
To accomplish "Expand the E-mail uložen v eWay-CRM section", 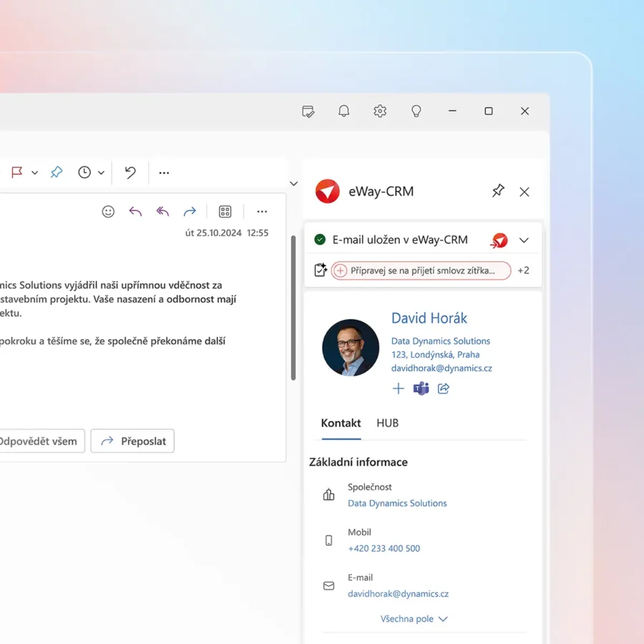I will click(x=524, y=240).
